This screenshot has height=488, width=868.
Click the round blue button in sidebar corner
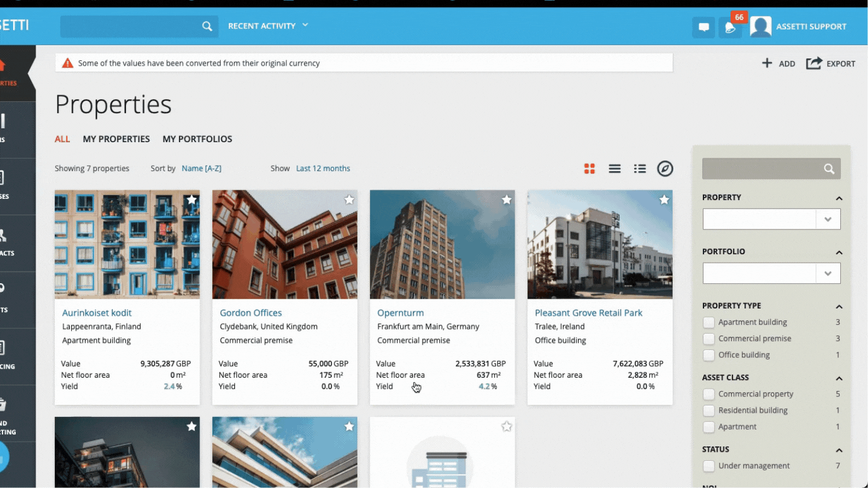[x=4, y=456]
